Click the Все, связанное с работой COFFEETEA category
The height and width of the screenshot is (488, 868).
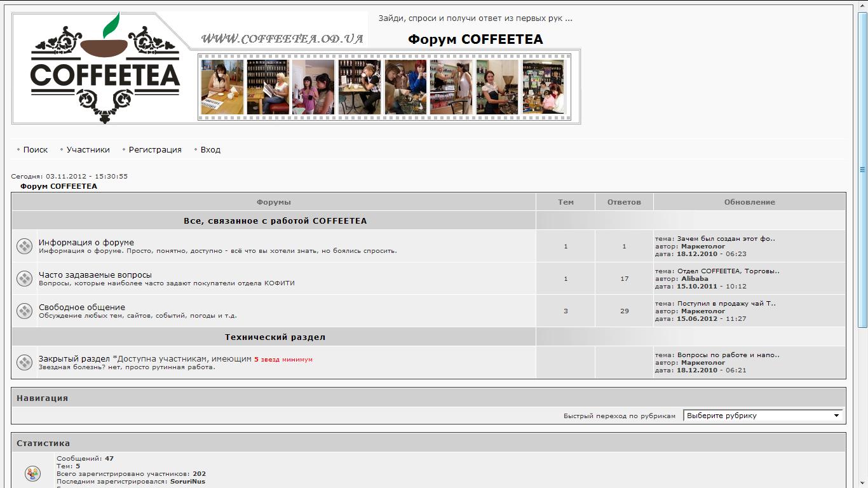pos(275,221)
